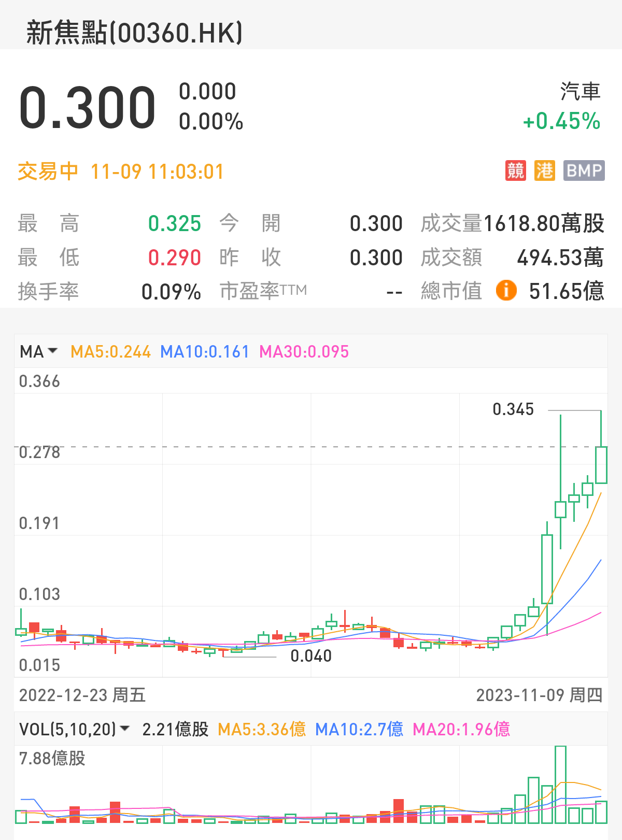The height and width of the screenshot is (840, 622).
Task: Tap the orange info icon beside 總市值
Action: coord(506,290)
